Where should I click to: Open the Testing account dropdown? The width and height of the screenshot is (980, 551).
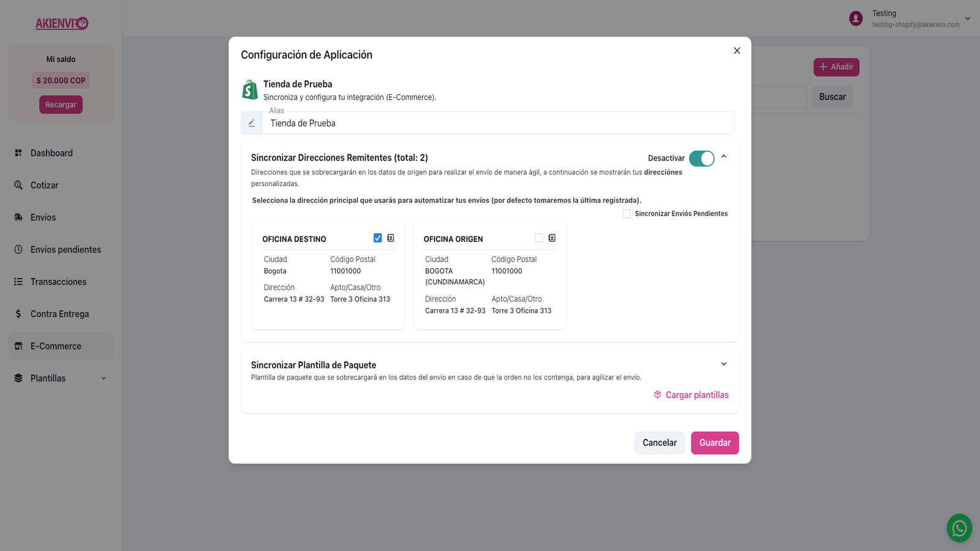tap(969, 18)
